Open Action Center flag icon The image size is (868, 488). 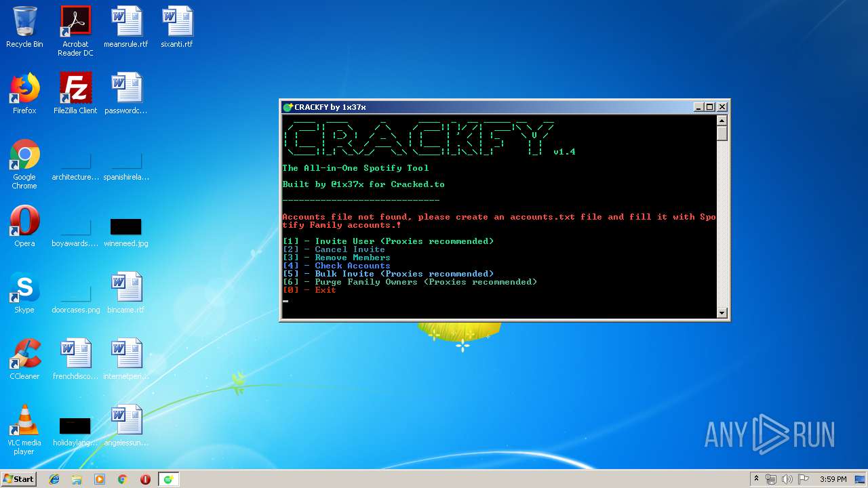[804, 479]
